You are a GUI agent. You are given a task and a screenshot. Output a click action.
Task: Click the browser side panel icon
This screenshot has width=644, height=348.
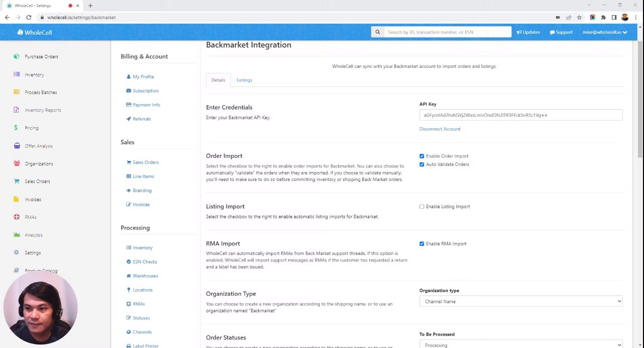[614, 17]
